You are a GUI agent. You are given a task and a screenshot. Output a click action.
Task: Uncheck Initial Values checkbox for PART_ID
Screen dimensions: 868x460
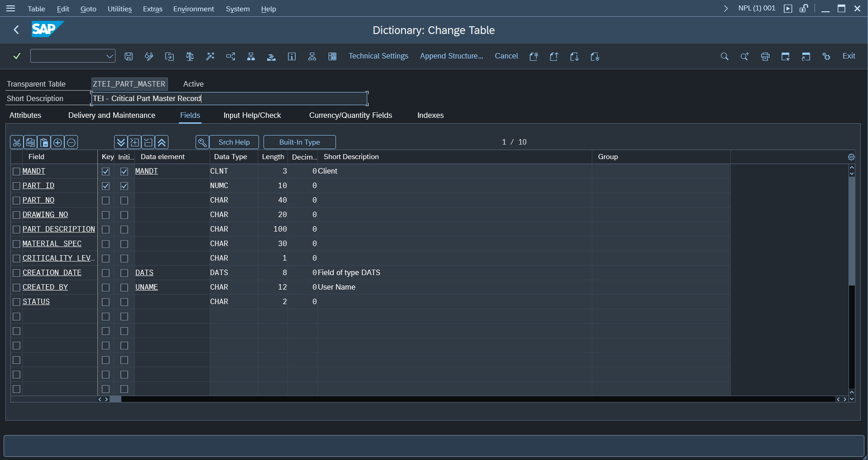click(124, 186)
